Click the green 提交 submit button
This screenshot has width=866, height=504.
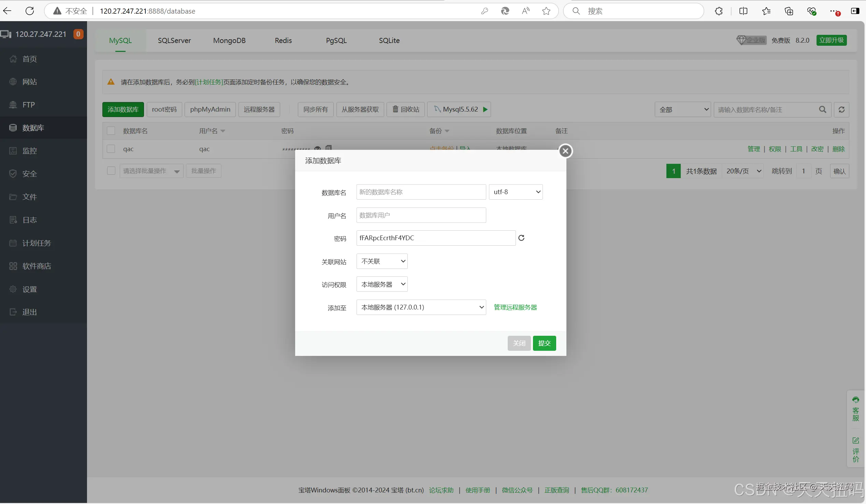(544, 343)
